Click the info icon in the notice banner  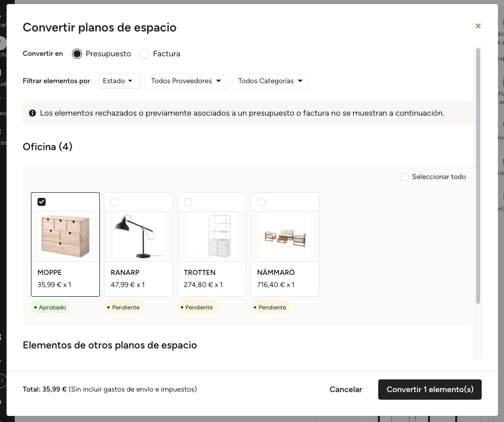tap(32, 113)
